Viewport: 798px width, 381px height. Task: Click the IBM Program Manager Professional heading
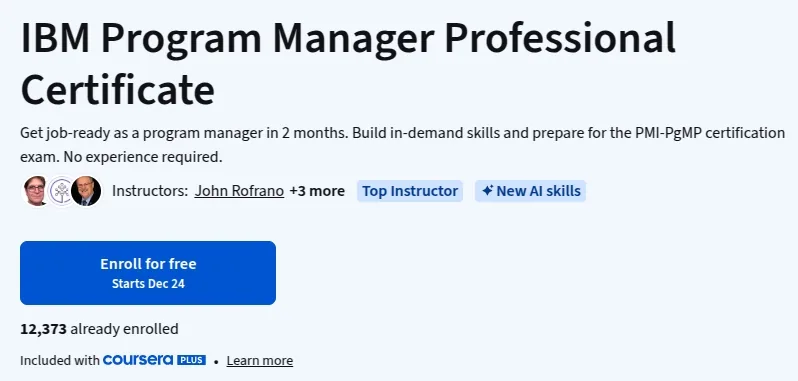click(348, 39)
